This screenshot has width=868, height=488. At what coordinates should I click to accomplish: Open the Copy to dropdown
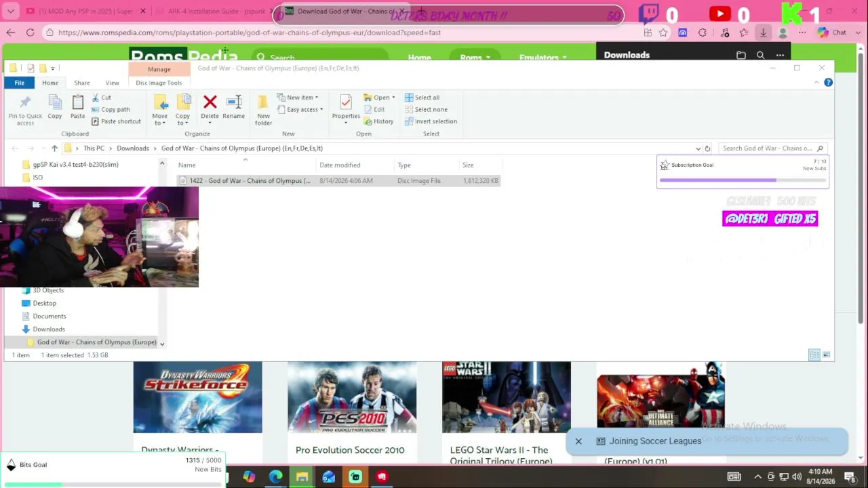click(x=183, y=110)
